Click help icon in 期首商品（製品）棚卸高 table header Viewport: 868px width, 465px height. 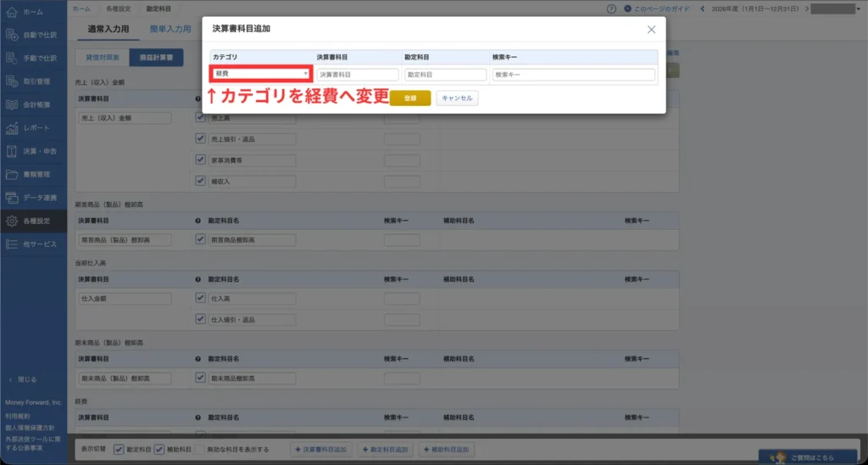[198, 221]
